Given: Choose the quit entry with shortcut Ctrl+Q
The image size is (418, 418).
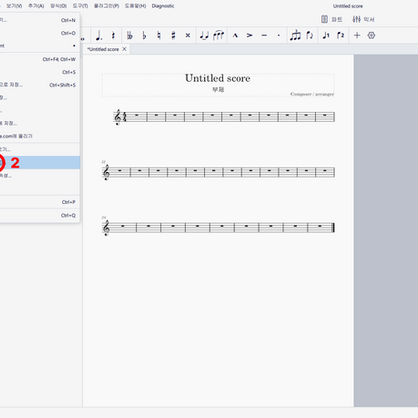Looking at the screenshot, I should (x=40, y=215).
